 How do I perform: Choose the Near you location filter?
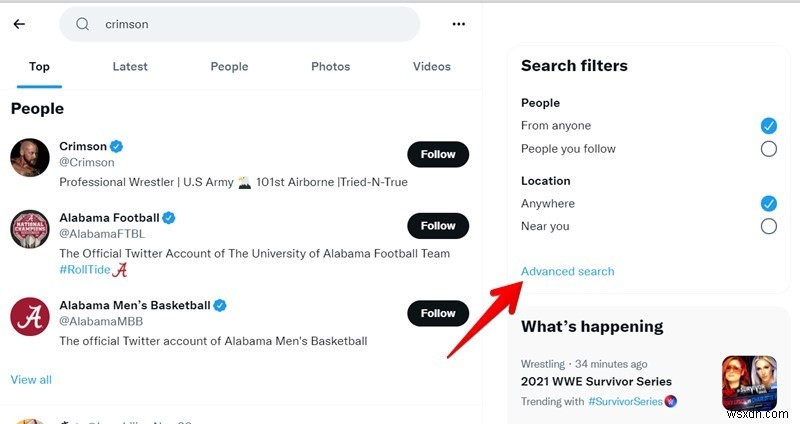pyautogui.click(x=768, y=226)
